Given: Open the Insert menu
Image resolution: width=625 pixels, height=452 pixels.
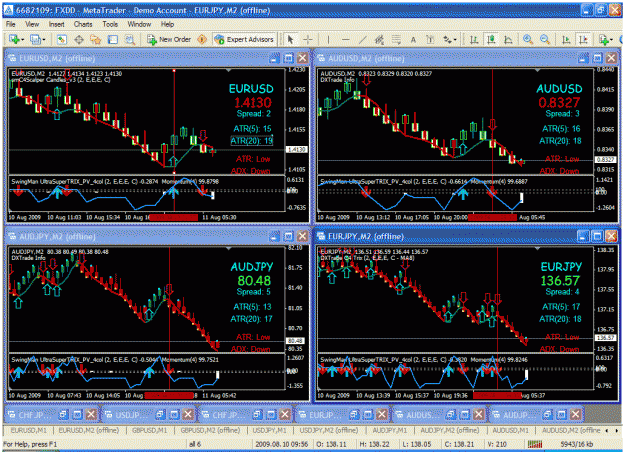Looking at the screenshot, I should (x=56, y=24).
